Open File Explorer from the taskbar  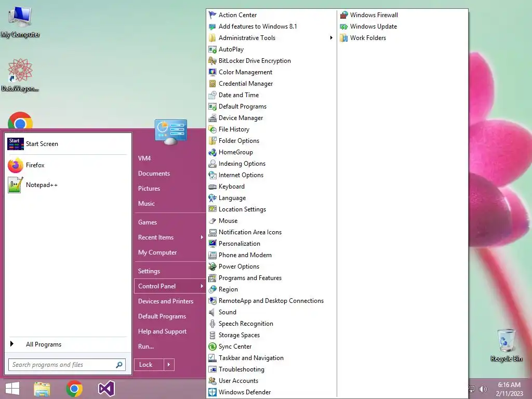click(x=42, y=389)
